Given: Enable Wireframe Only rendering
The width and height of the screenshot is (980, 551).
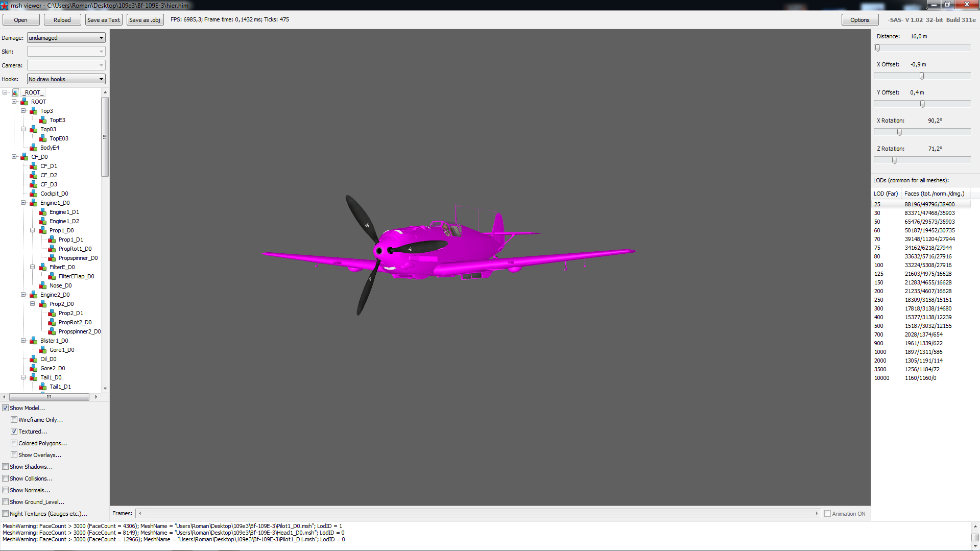Looking at the screenshot, I should pyautogui.click(x=14, y=420).
